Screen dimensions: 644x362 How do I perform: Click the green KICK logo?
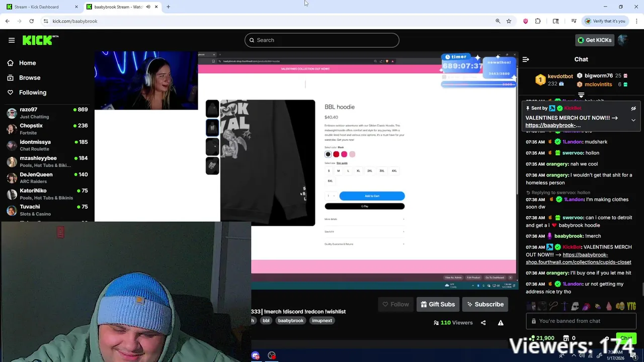tap(40, 40)
